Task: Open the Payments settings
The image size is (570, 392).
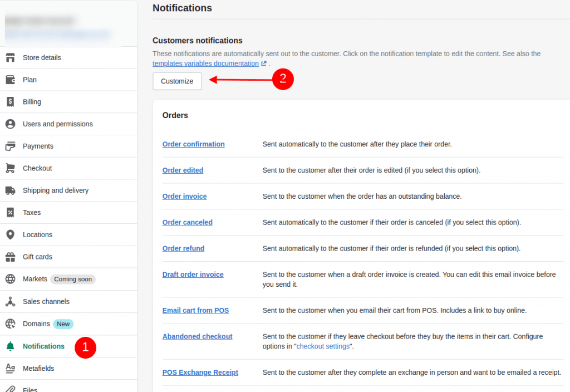Action: [68, 146]
